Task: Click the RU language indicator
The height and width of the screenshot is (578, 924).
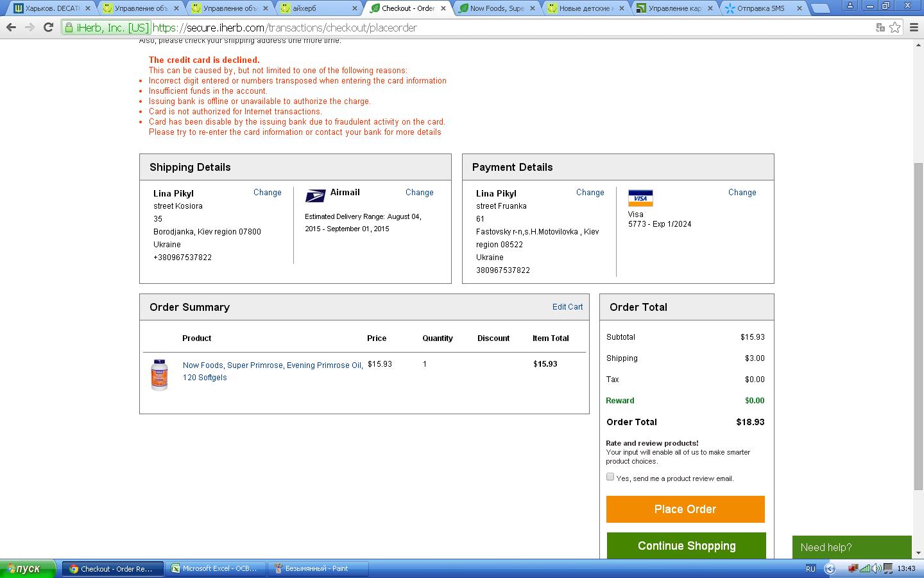Action: tap(810, 568)
